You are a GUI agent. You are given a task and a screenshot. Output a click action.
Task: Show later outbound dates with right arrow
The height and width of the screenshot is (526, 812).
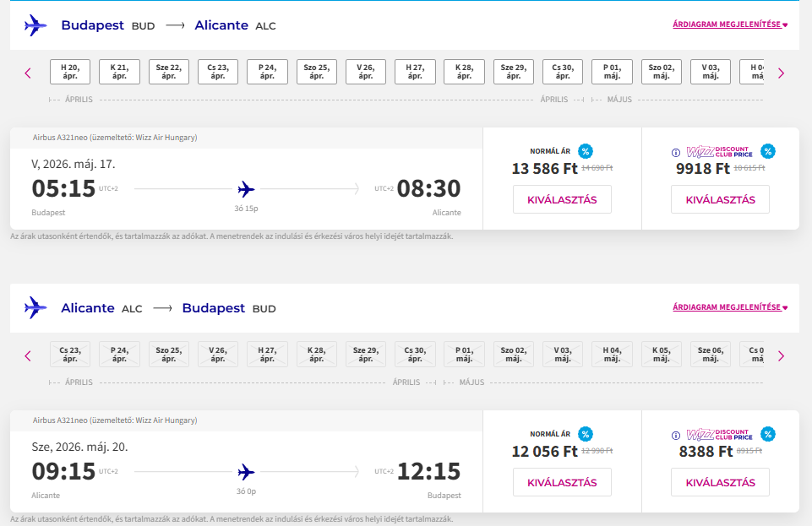pos(781,73)
